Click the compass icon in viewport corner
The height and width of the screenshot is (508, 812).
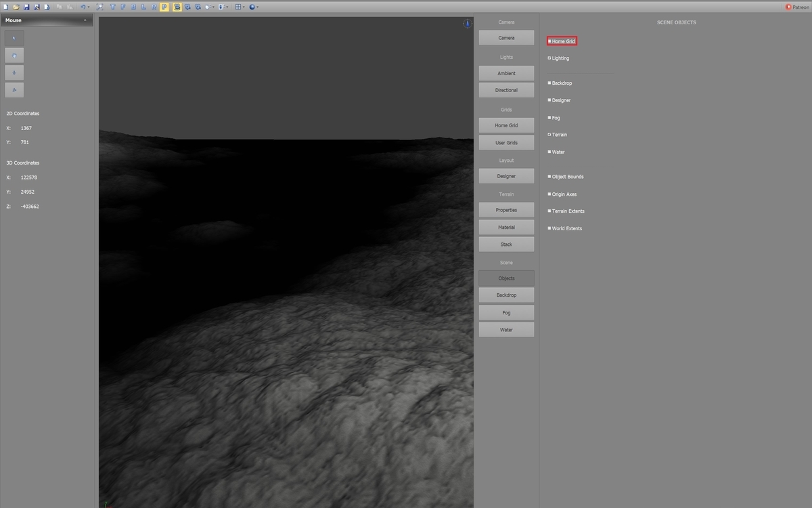[467, 24]
